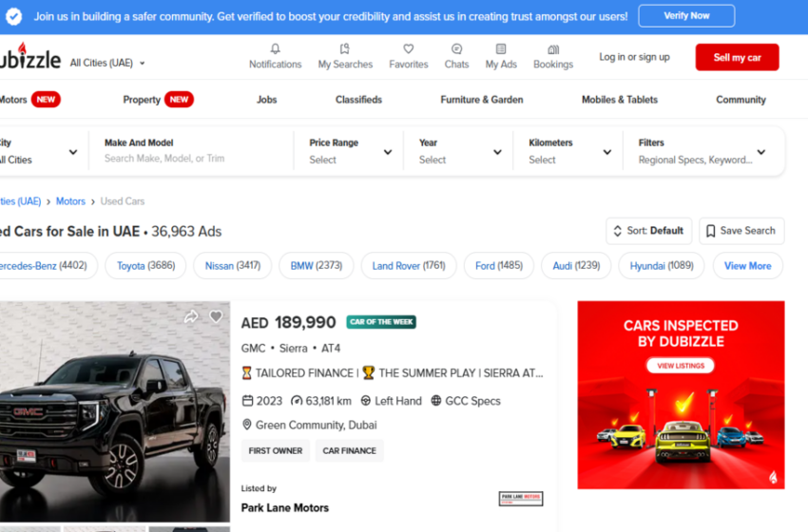This screenshot has height=532, width=808.
Task: Share the GMC Sierra listing
Action: click(191, 316)
